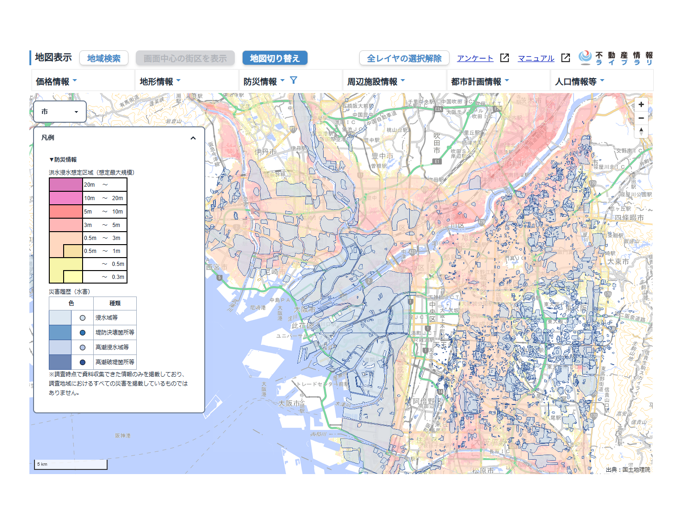Open the アンケート link

click(x=475, y=59)
